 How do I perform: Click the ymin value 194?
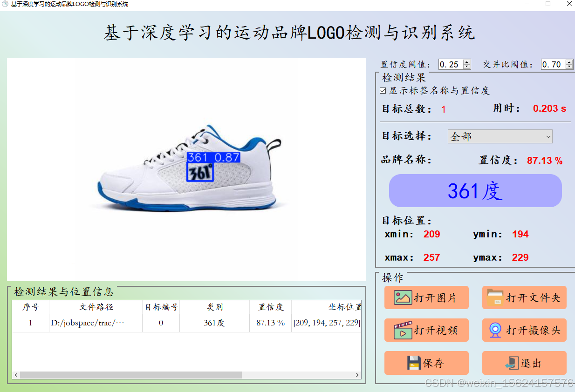(520, 234)
